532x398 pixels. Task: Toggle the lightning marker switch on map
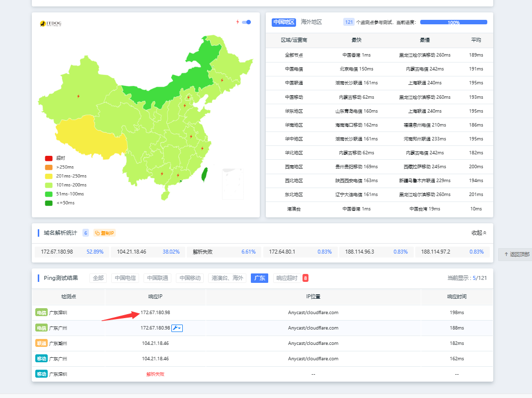[x=246, y=22]
